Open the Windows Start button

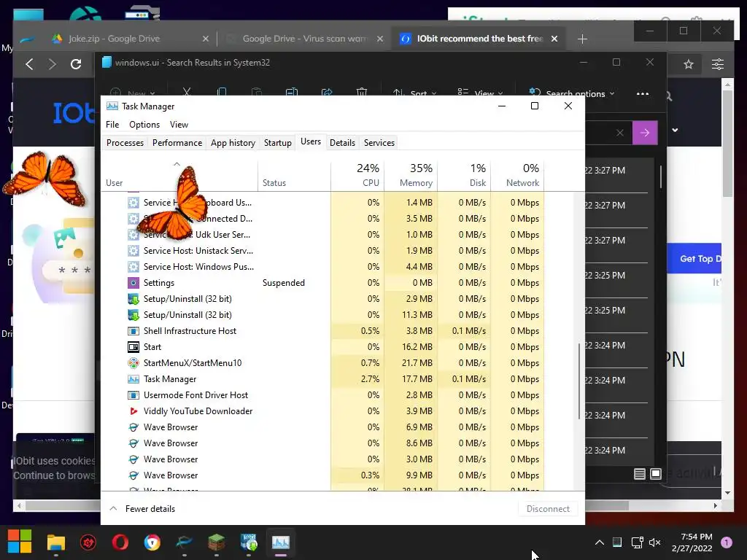(20, 542)
